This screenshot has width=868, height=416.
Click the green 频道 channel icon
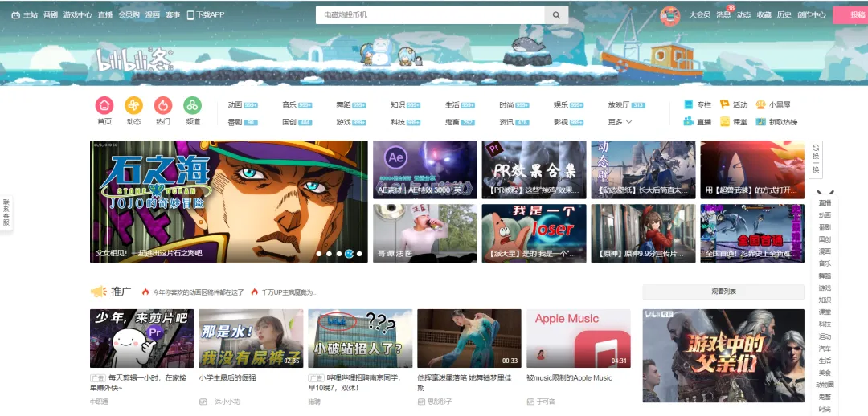pyautogui.click(x=192, y=105)
